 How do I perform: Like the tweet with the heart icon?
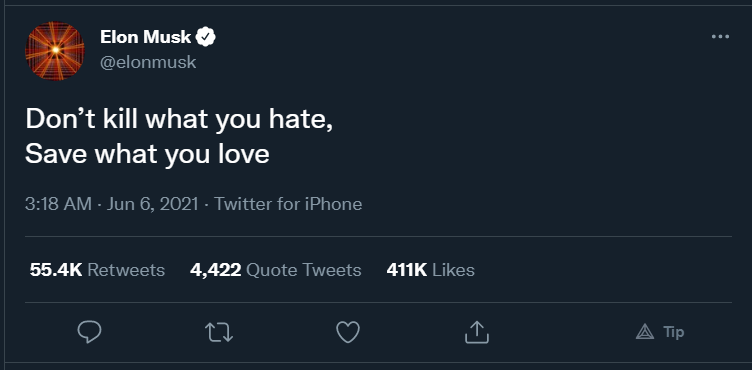click(x=348, y=332)
